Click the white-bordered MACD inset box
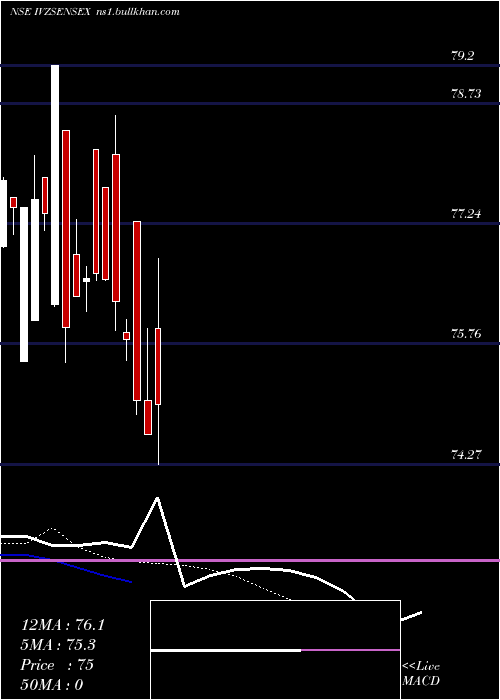Image resolution: width=500 pixels, height=700 pixels. [275, 650]
